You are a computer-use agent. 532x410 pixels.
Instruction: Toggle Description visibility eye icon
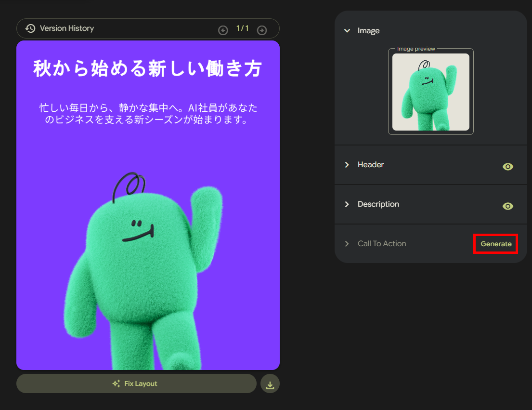pyautogui.click(x=507, y=206)
